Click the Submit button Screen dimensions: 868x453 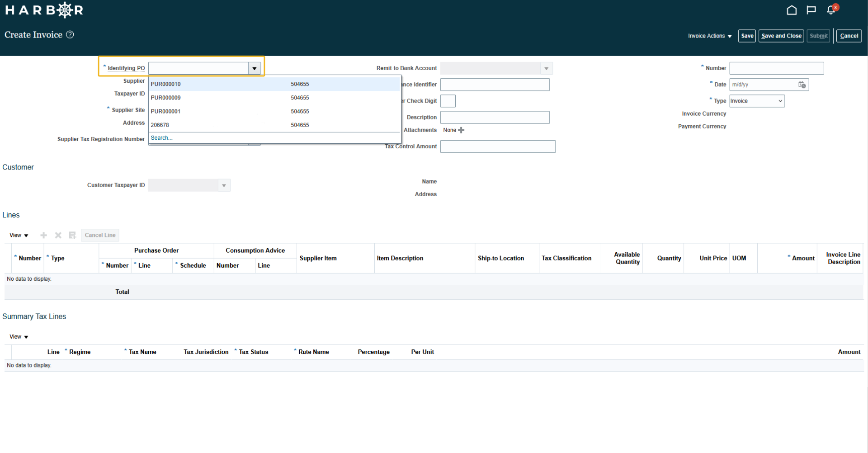818,36
